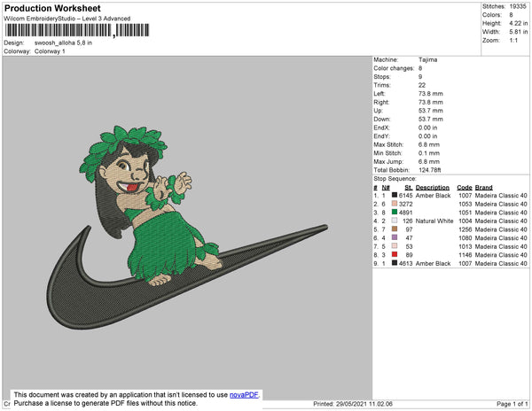Click 'Amber Black' in stop row 1
Screen dimensions: 532x411
click(433, 196)
